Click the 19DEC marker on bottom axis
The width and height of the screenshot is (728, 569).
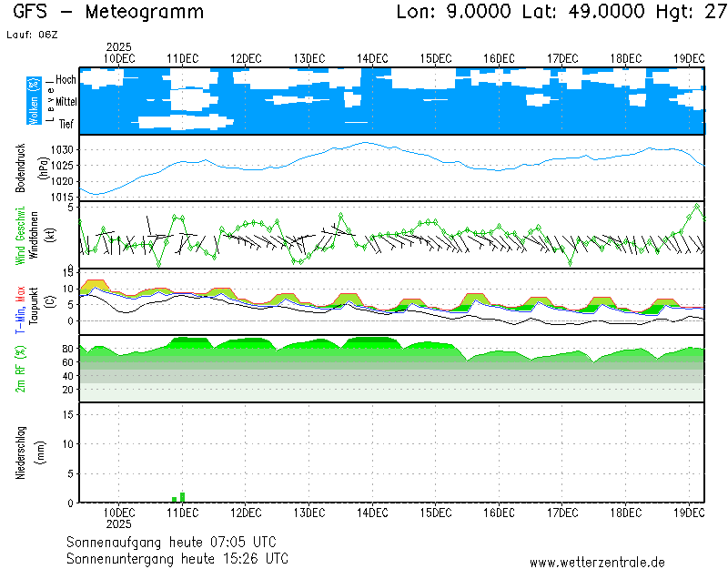click(x=689, y=513)
